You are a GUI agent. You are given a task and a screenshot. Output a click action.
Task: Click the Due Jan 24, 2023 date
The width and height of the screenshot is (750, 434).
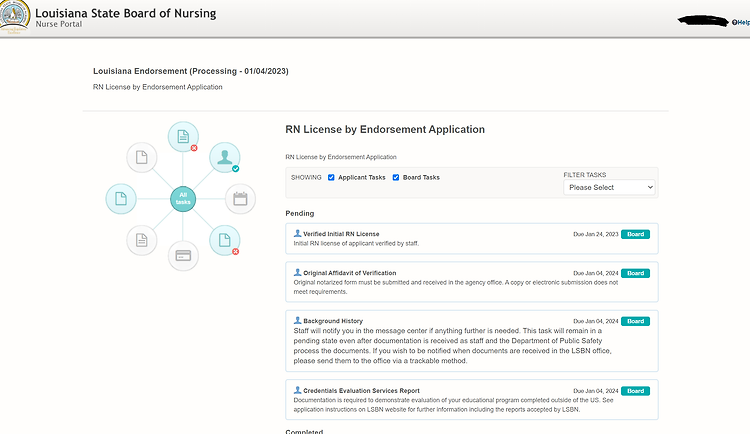(596, 234)
